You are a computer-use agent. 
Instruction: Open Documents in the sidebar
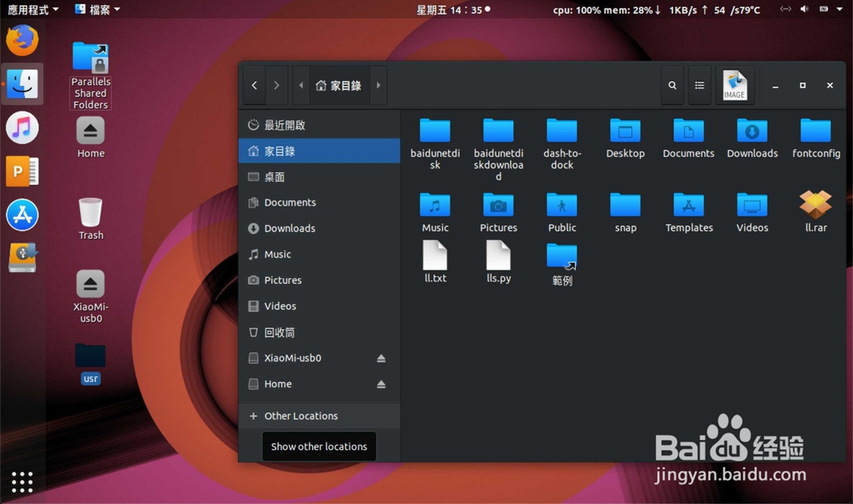[319, 202]
